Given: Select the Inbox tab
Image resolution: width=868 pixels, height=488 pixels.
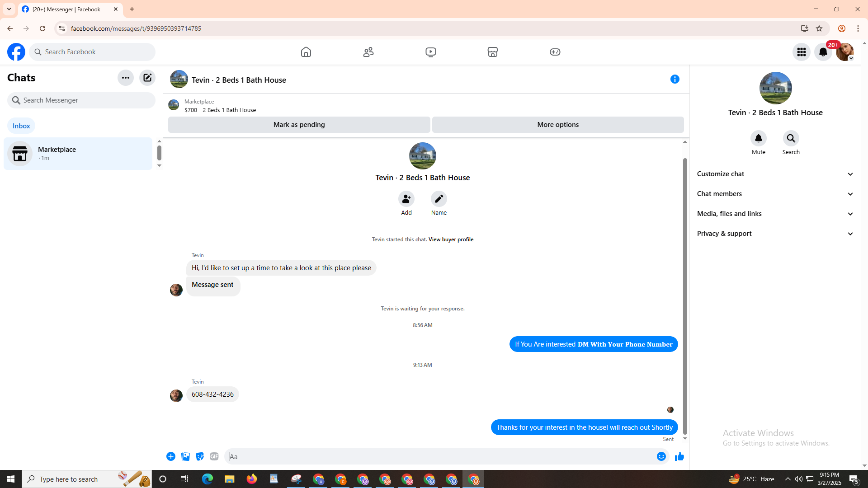Looking at the screenshot, I should pos(21,126).
